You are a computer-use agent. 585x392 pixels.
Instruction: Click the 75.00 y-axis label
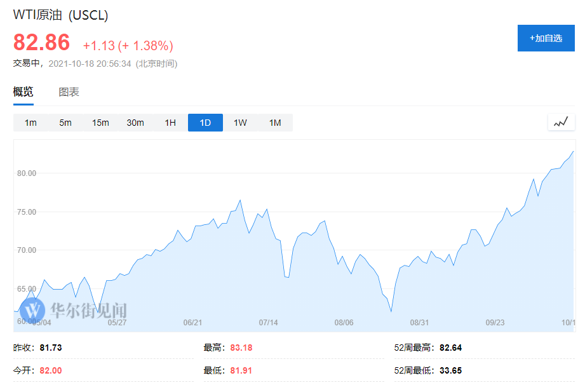coord(27,212)
